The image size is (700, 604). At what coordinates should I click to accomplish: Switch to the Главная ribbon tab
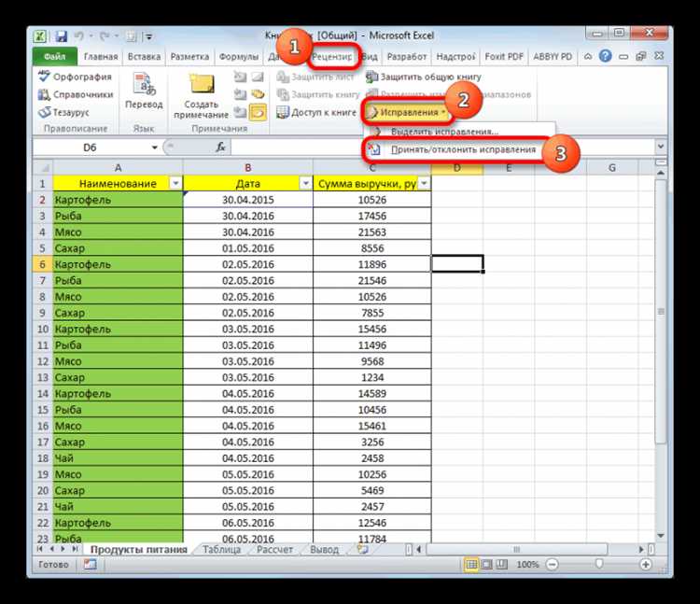[x=101, y=57]
